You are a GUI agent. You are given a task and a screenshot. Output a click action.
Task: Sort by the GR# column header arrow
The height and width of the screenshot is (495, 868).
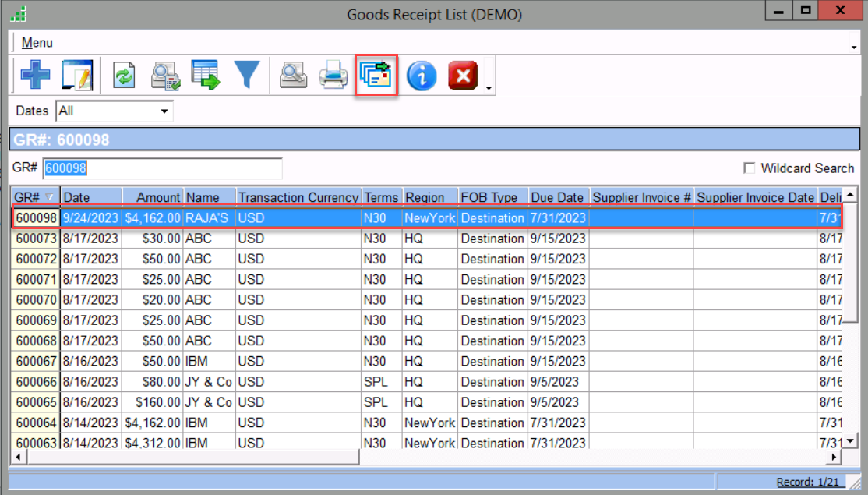coord(51,197)
